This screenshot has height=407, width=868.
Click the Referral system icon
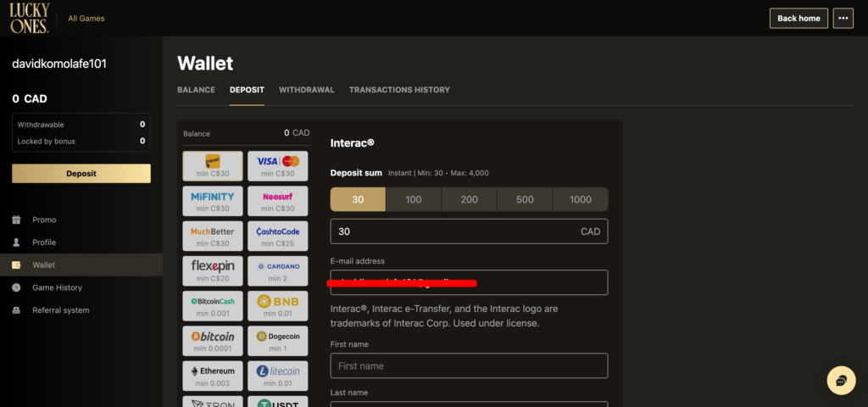[17, 310]
